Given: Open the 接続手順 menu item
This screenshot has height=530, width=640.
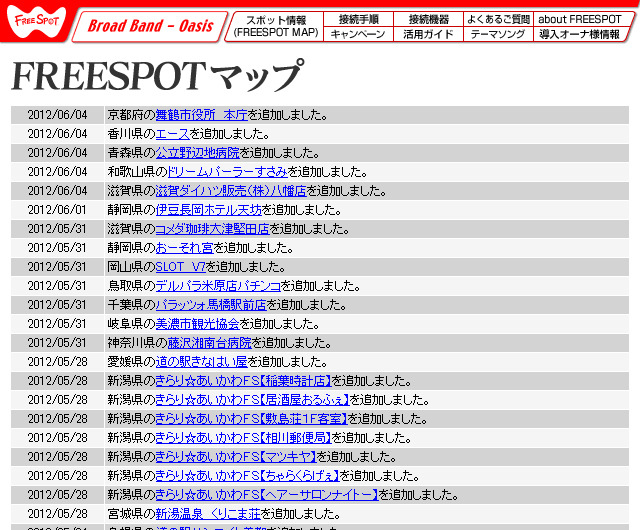Looking at the screenshot, I should (358, 19).
